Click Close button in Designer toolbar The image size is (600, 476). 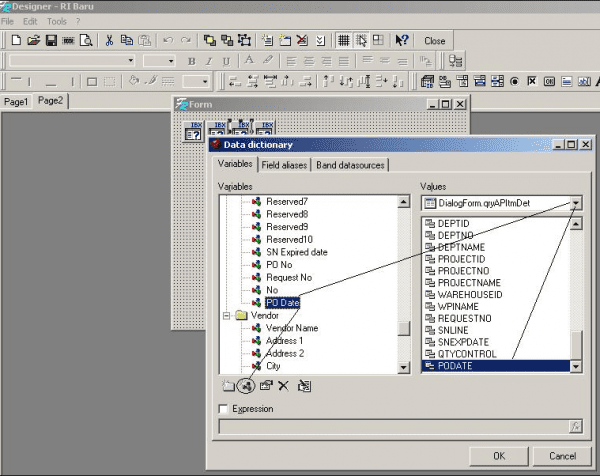pyautogui.click(x=434, y=41)
